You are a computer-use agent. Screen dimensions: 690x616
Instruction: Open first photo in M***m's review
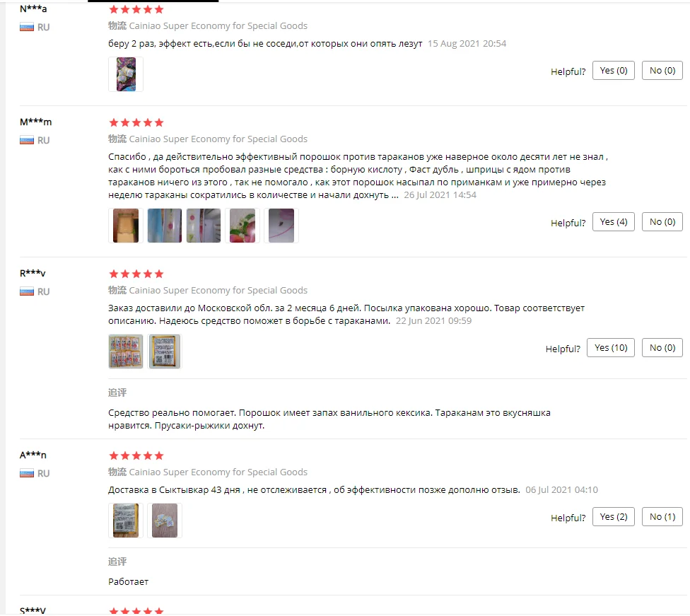pyautogui.click(x=126, y=226)
